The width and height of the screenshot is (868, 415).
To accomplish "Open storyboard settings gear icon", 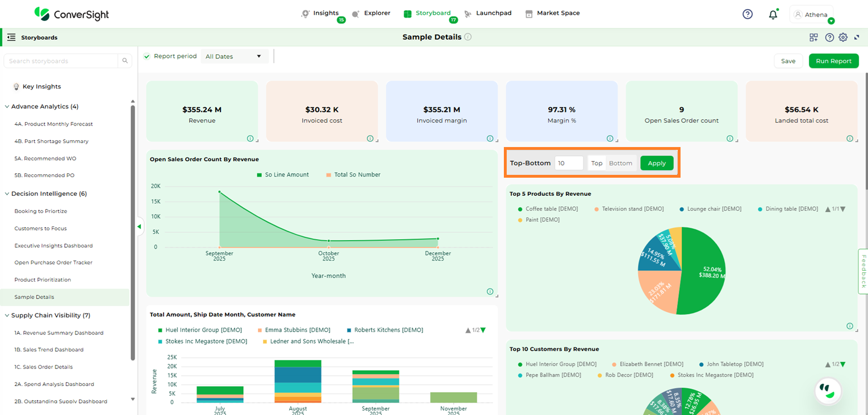I will pos(843,37).
